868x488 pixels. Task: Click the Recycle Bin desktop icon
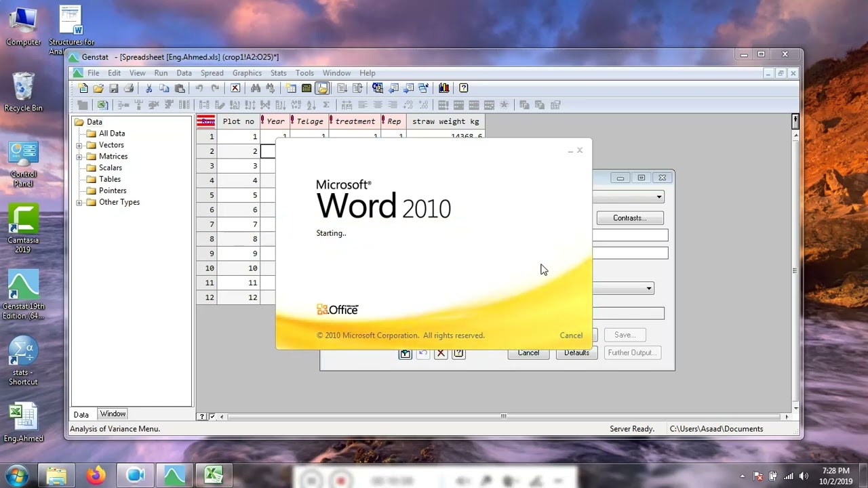pyautogui.click(x=23, y=92)
